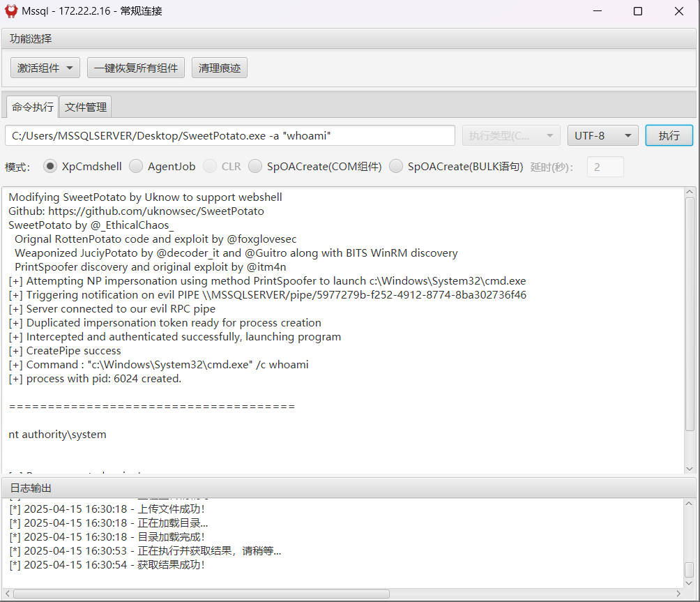Image resolution: width=700 pixels, height=602 pixels.
Task: Click the 日志输出 panel header
Action: coord(349,488)
